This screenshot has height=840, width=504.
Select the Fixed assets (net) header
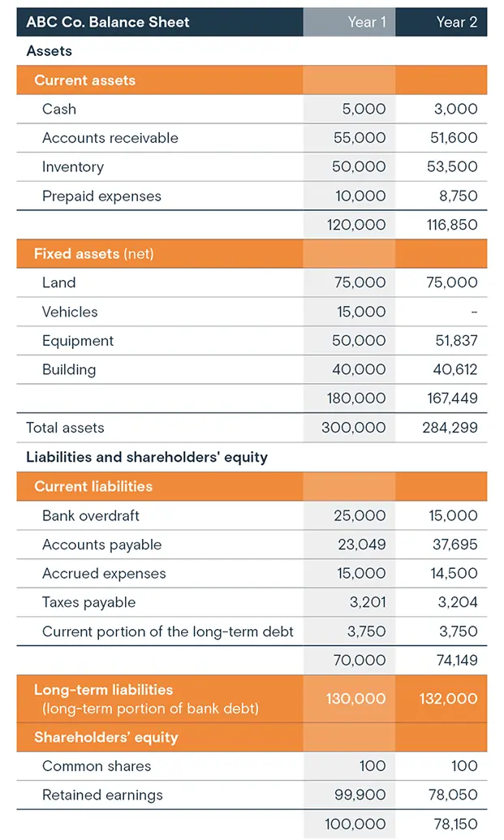coord(93,254)
